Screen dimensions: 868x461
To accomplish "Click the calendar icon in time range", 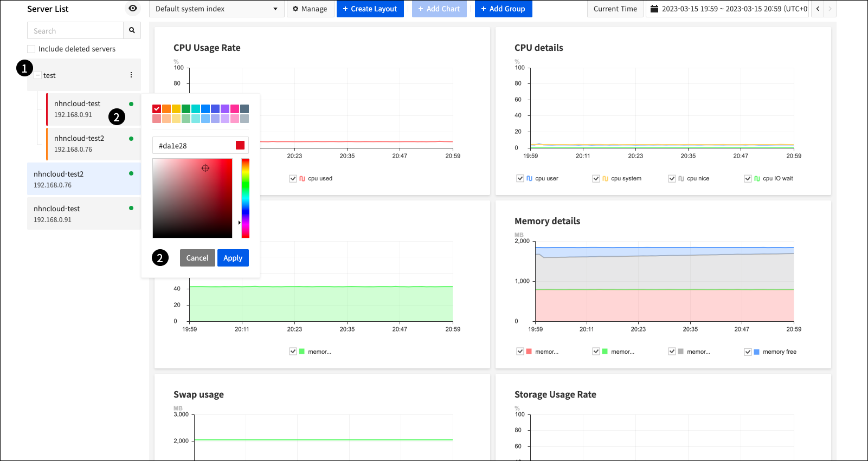I will point(654,9).
